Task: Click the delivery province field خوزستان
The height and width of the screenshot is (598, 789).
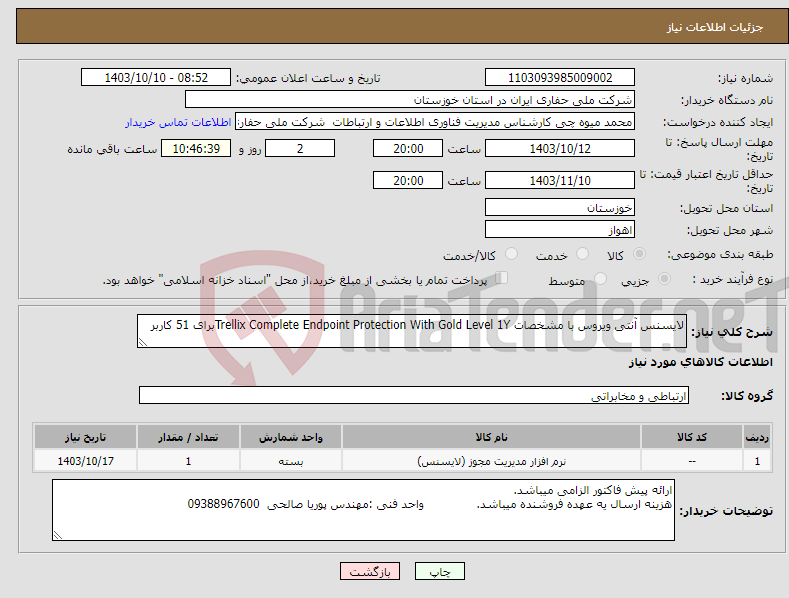Action: coord(560,207)
